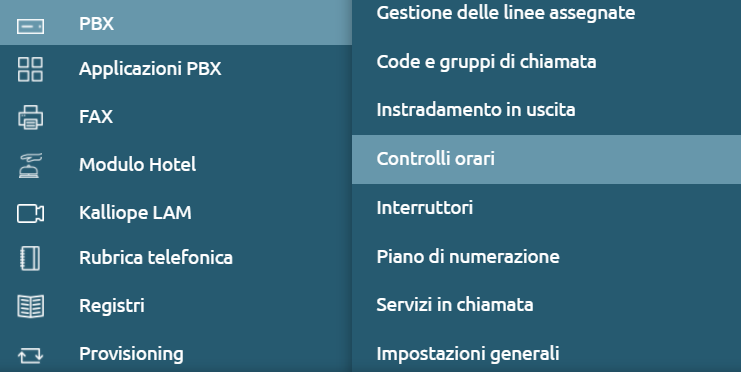Click the Kalliope LAM camera icon

coord(30,213)
